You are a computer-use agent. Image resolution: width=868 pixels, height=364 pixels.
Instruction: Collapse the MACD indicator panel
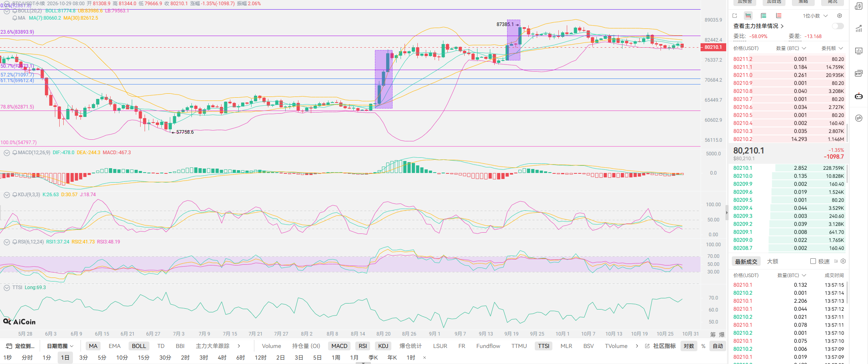[x=7, y=153]
